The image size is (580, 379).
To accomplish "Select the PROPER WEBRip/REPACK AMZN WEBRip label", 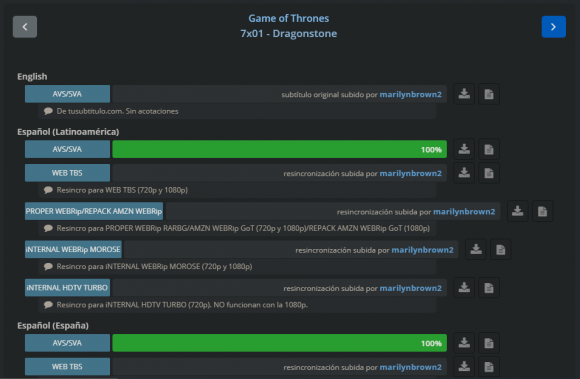I will [x=94, y=211].
